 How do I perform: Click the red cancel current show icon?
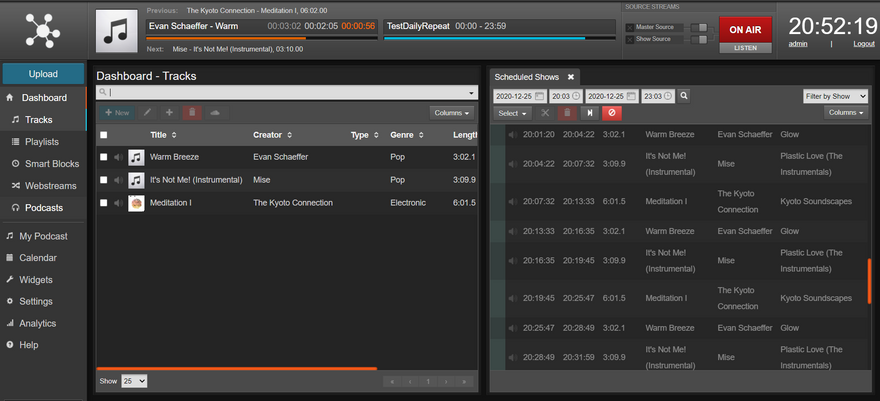point(611,113)
